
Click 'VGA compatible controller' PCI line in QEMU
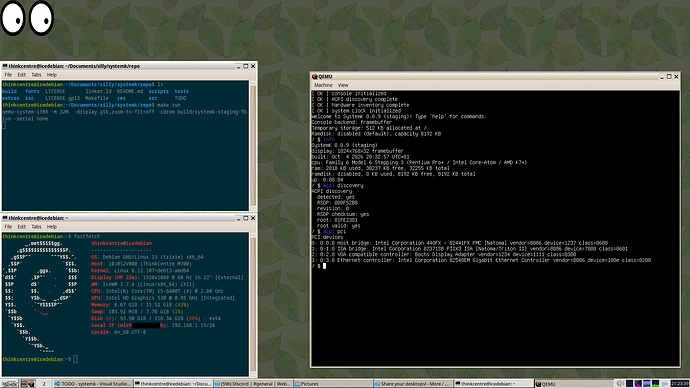tap(444, 255)
